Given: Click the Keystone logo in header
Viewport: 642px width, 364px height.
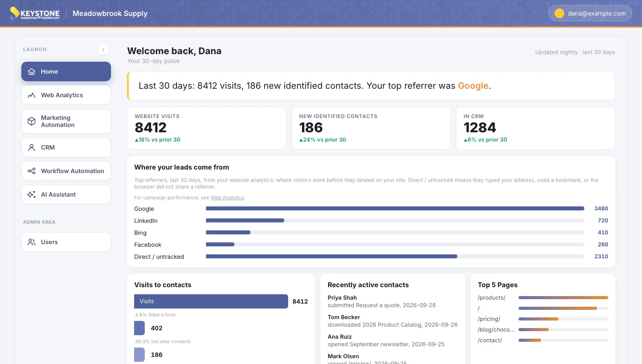Looking at the screenshot, I should coord(35,13).
